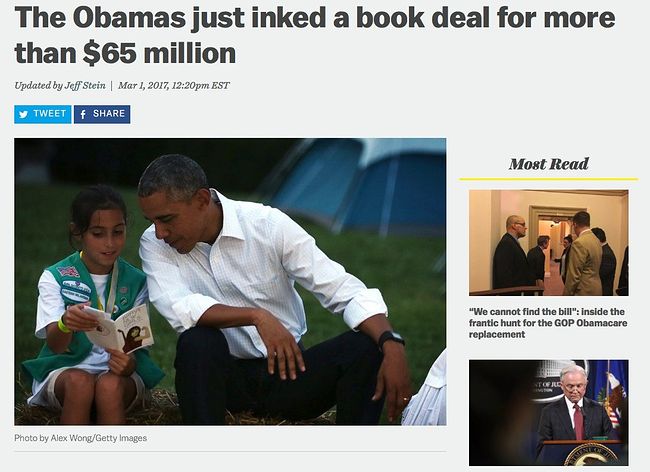The image size is (650, 472).
Task: Open the podium speaker thumbnail
Action: pos(548,412)
